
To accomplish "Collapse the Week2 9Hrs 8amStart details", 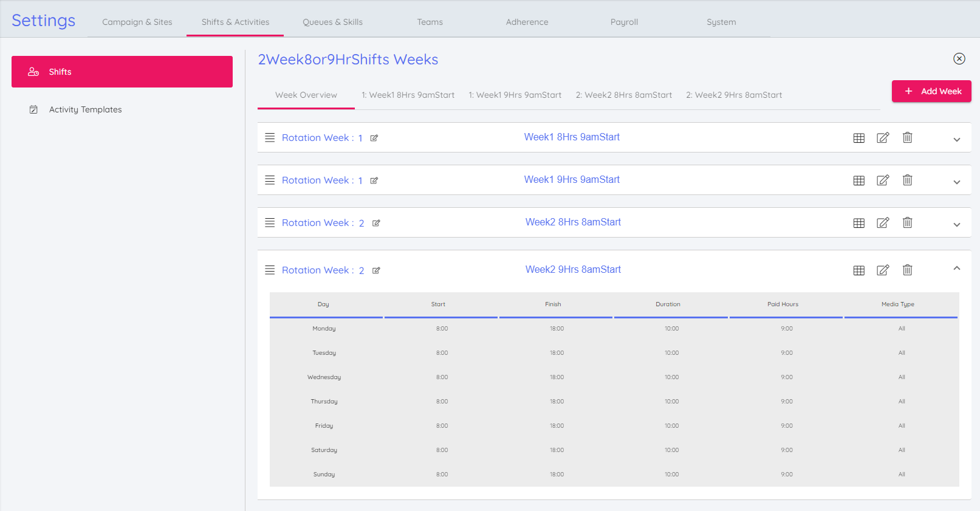I will [956, 269].
